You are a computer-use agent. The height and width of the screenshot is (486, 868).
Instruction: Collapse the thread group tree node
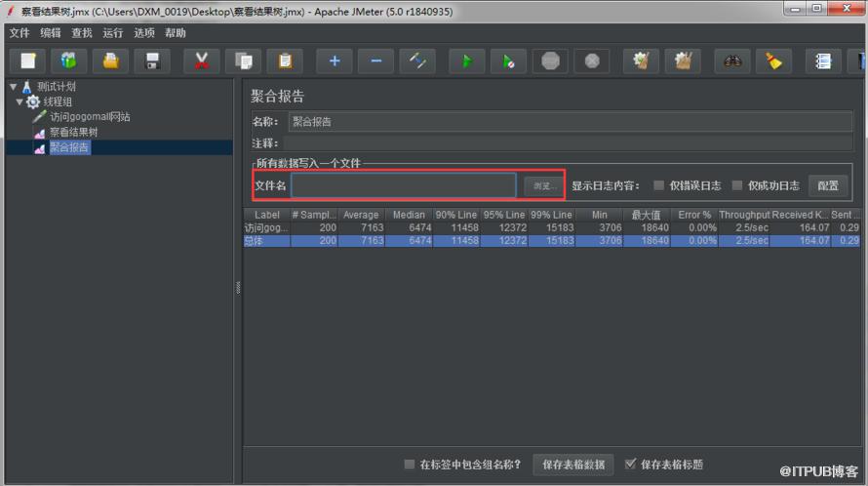pyautogui.click(x=20, y=101)
